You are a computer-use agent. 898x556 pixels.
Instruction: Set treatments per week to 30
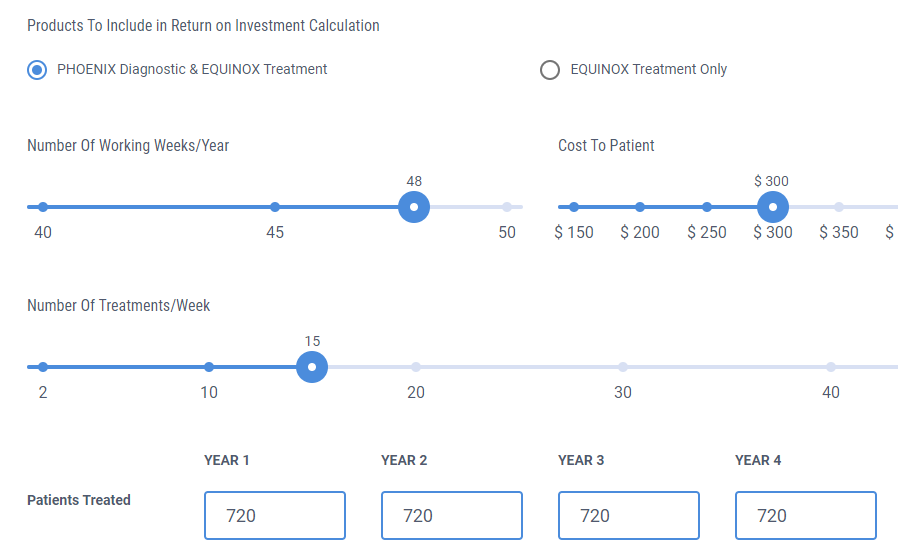click(623, 366)
